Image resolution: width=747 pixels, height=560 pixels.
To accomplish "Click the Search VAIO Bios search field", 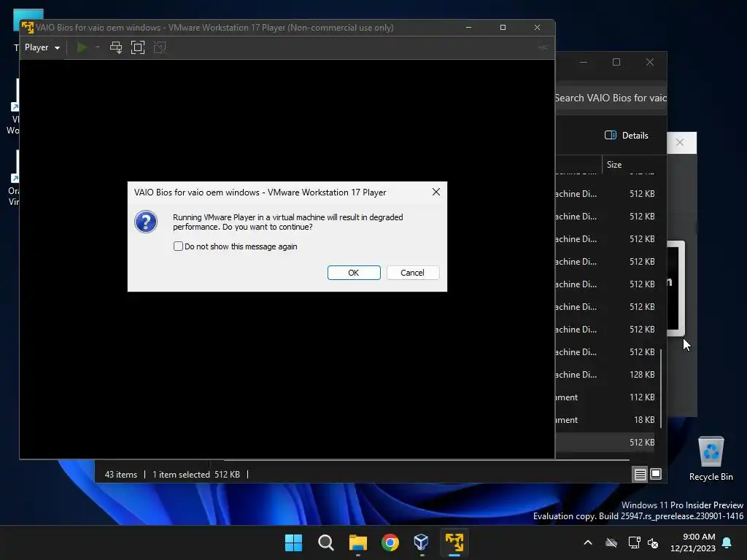I will [x=611, y=98].
